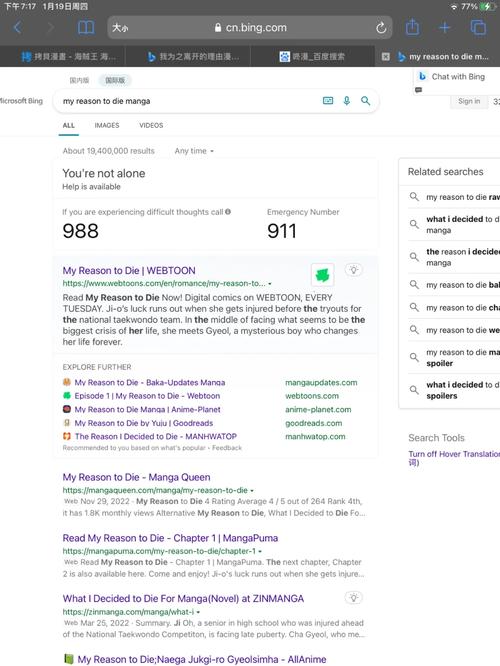Expand the arrow after mangaqueen.com URL
Screen dimensions: 500x666
click(x=252, y=490)
